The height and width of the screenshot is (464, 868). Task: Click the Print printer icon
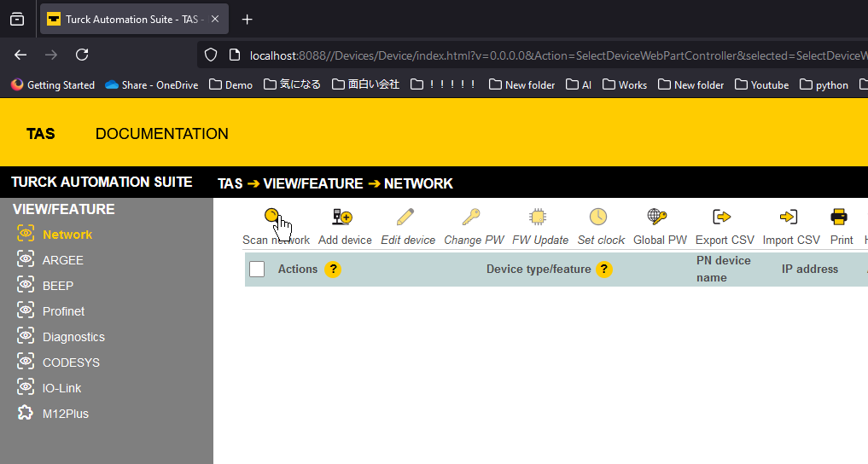click(x=839, y=217)
